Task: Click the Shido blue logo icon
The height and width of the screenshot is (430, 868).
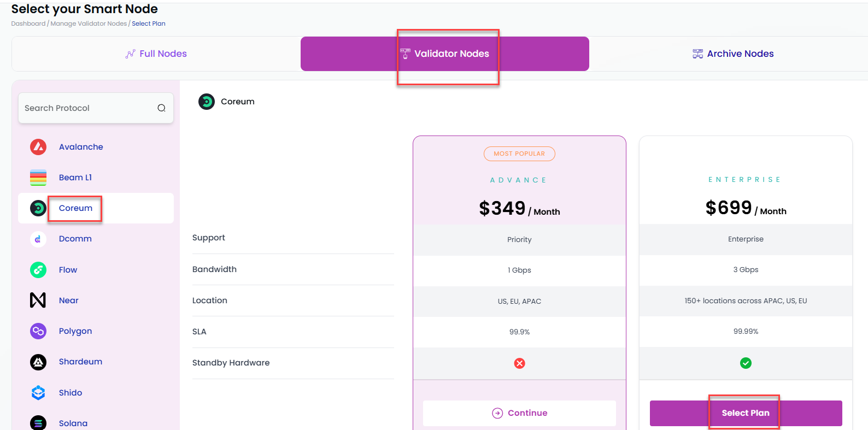Action: (x=38, y=393)
